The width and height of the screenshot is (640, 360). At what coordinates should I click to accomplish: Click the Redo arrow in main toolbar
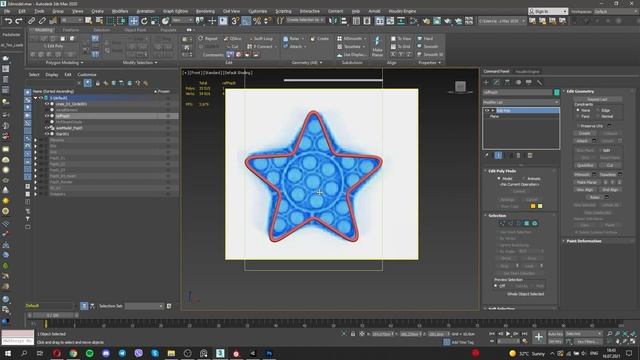click(x=18, y=21)
